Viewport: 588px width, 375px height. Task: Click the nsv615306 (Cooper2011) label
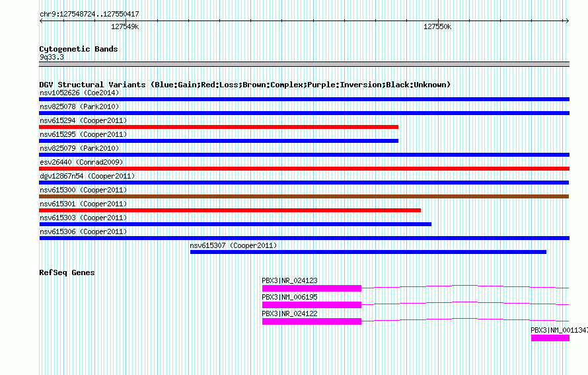[x=83, y=231]
